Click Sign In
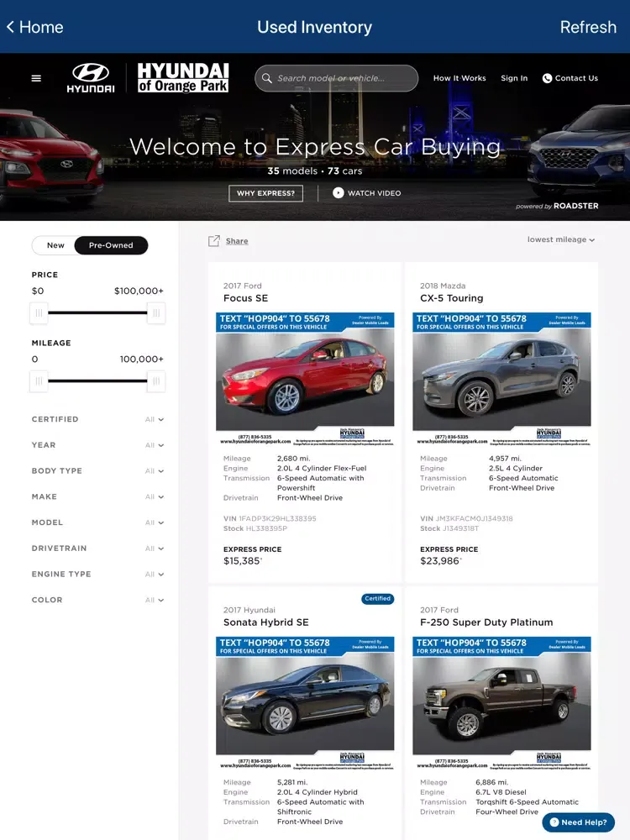The image size is (630, 840). (x=514, y=78)
